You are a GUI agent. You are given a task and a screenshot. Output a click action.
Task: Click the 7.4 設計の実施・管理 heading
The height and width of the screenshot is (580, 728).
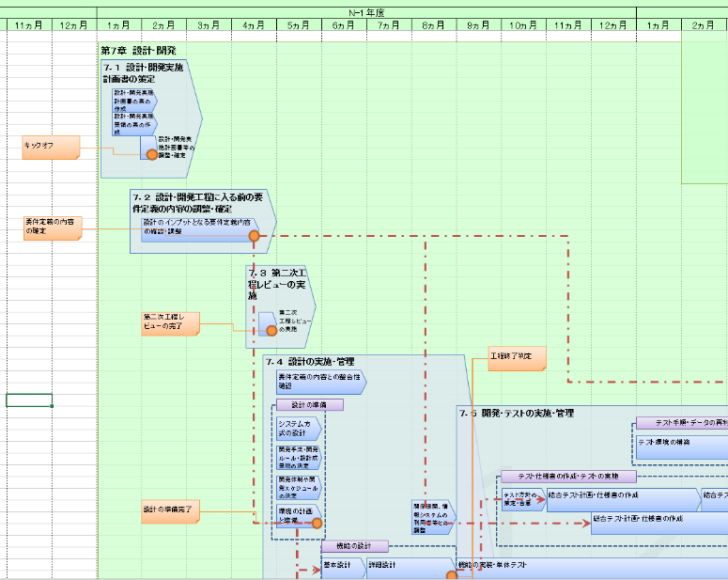coord(310,362)
